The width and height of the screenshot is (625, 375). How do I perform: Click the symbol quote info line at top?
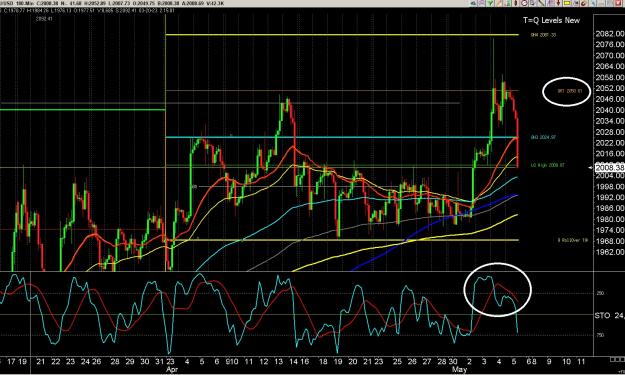tap(112, 3)
